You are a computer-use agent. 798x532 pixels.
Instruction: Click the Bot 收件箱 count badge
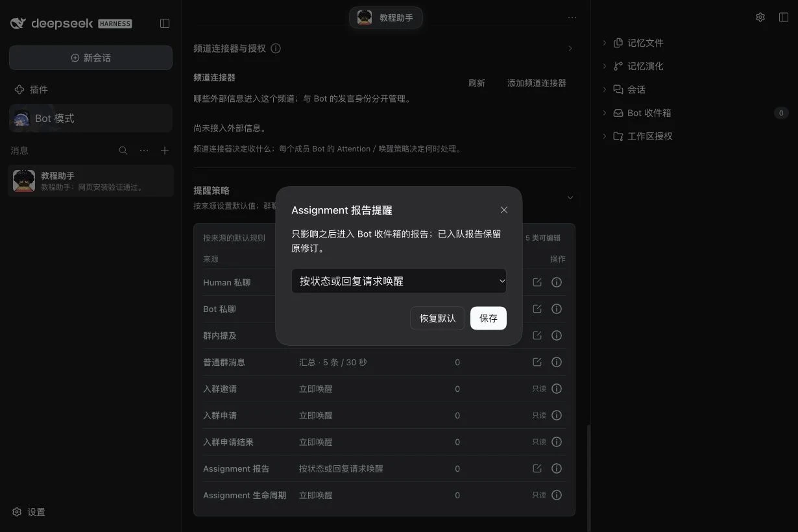pyautogui.click(x=781, y=113)
